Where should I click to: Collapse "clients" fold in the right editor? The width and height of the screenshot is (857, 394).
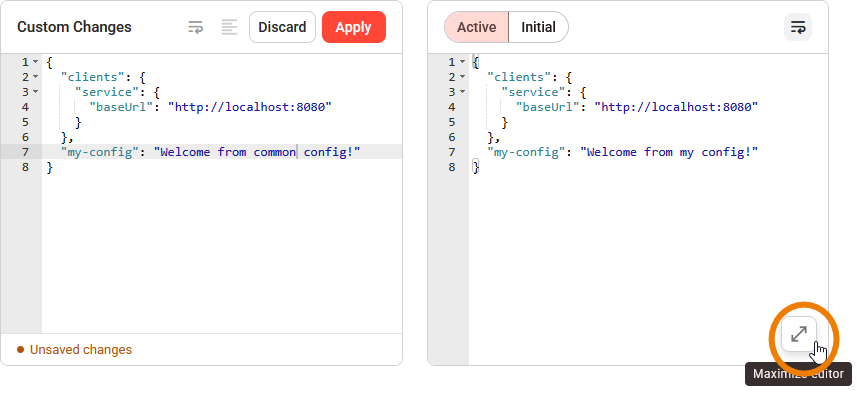tap(462, 77)
